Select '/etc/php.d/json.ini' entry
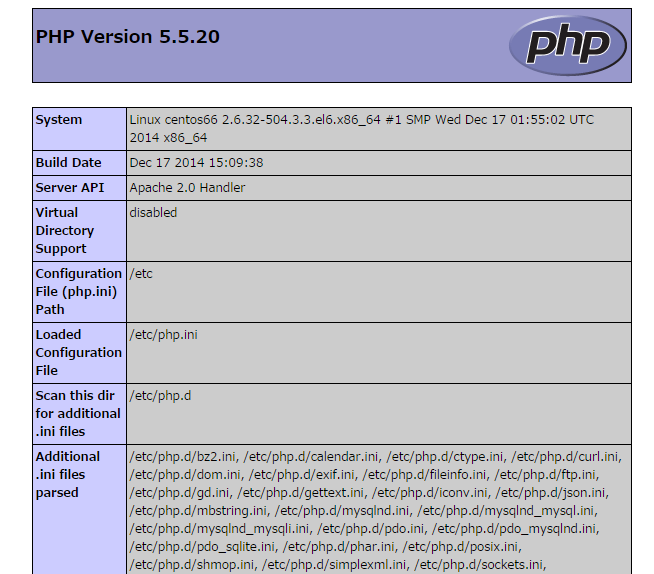 (x=550, y=493)
